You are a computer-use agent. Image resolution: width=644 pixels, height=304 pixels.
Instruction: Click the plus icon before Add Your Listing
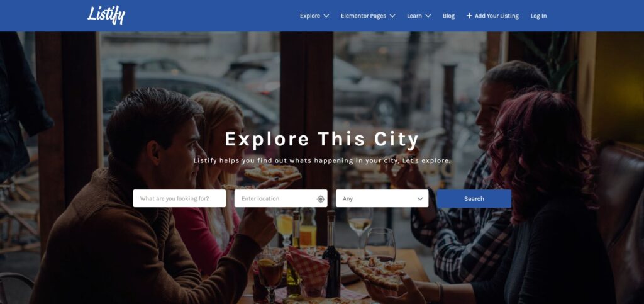point(469,16)
